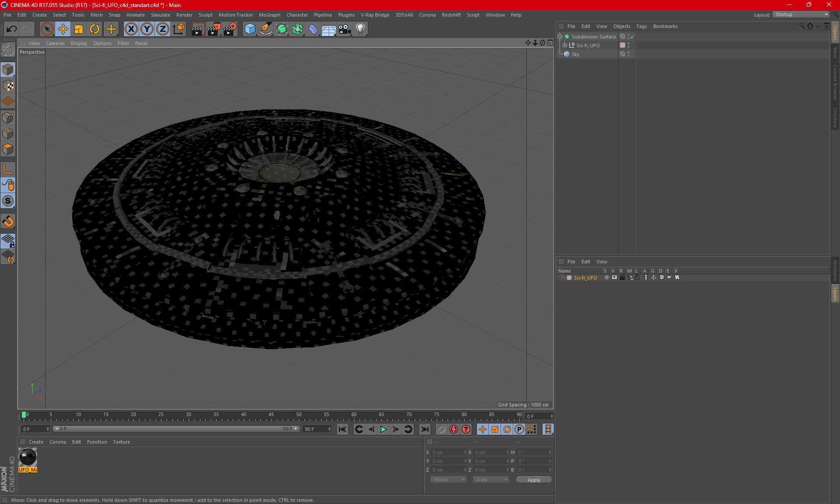Switch to the Takes side tab
Image resolution: width=840 pixels, height=504 pixels.
click(835, 52)
